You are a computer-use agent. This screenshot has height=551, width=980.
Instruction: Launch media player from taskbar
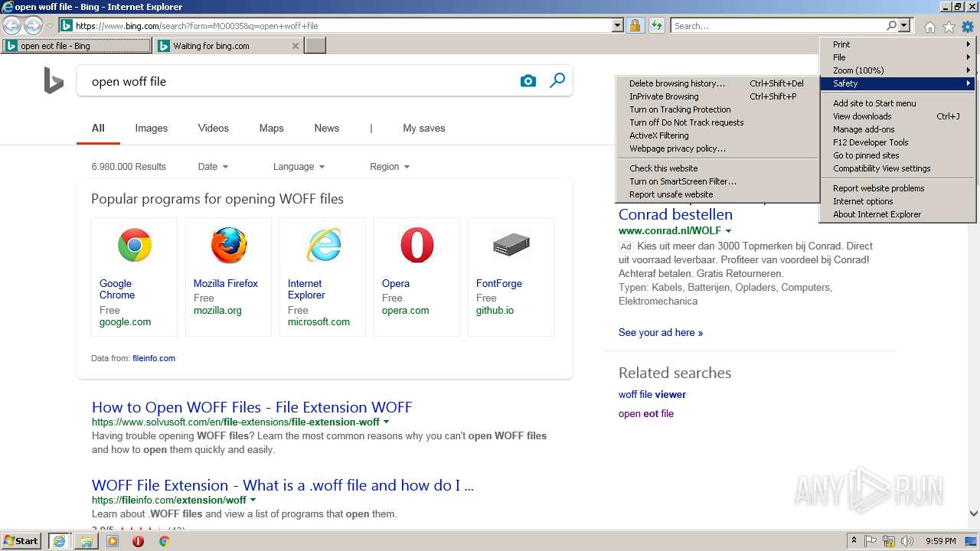pos(113,541)
